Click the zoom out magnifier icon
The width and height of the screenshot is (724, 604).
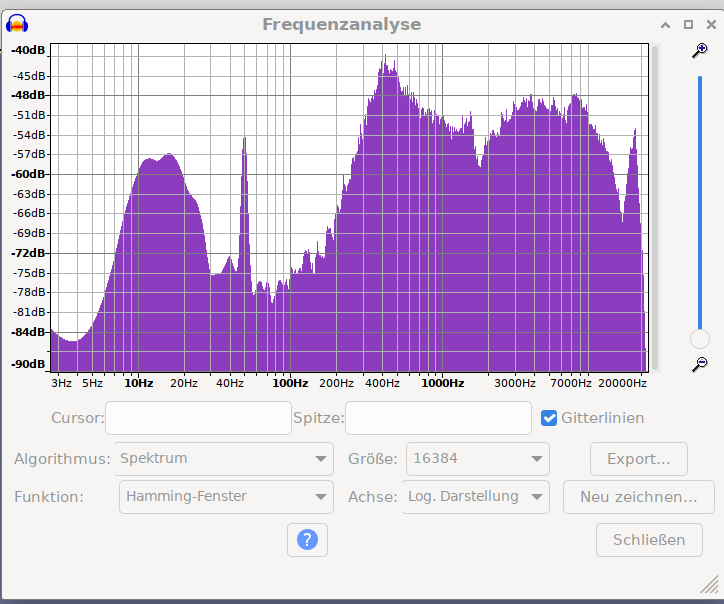[x=700, y=364]
